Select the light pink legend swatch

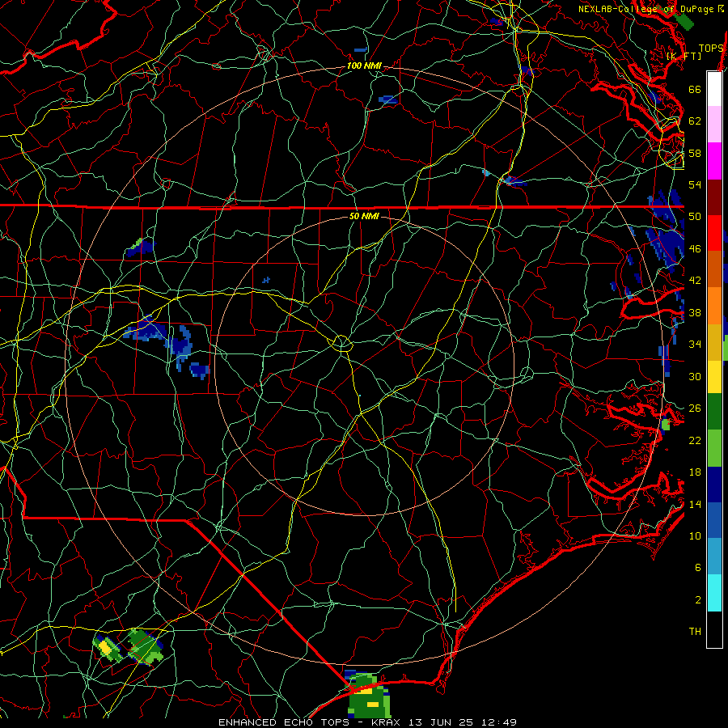(714, 124)
